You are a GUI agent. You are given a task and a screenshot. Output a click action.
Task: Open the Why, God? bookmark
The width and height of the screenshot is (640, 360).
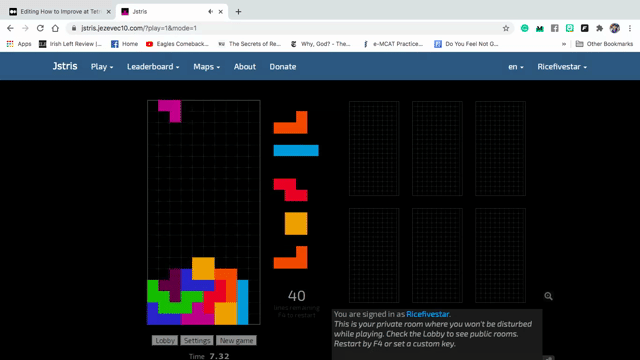[320, 44]
